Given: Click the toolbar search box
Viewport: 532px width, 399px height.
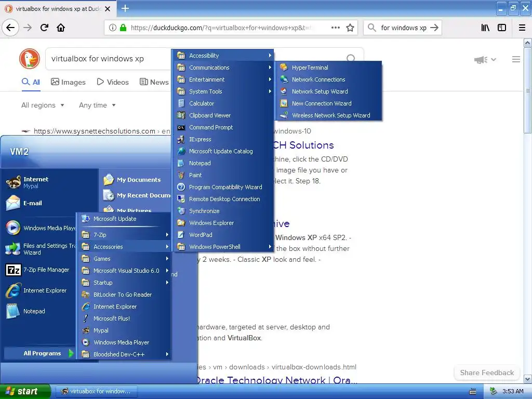Looking at the screenshot, I should (x=403, y=28).
